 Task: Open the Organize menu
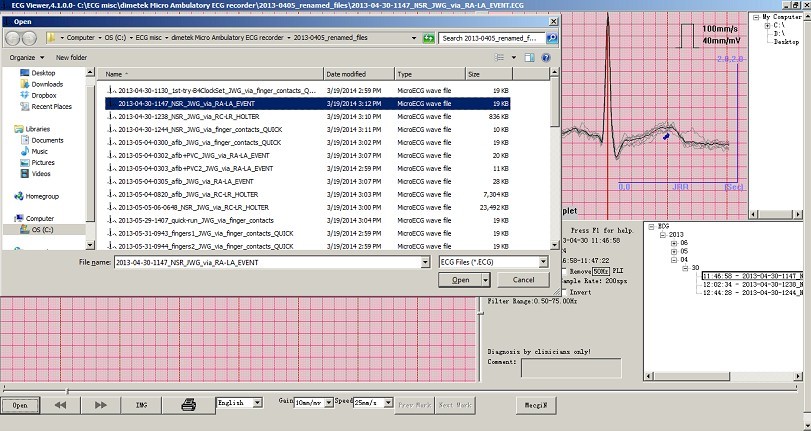(25, 58)
